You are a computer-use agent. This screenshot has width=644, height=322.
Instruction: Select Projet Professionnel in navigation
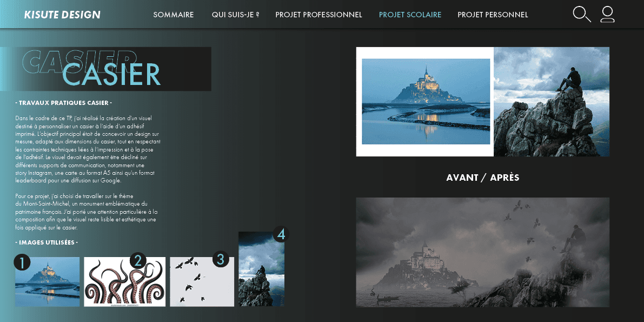point(318,15)
